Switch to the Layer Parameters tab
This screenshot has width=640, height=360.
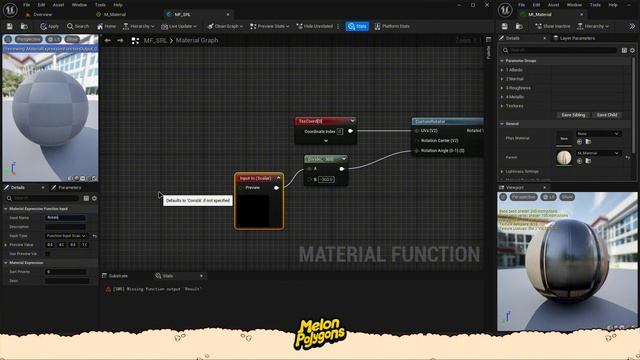coord(573,38)
